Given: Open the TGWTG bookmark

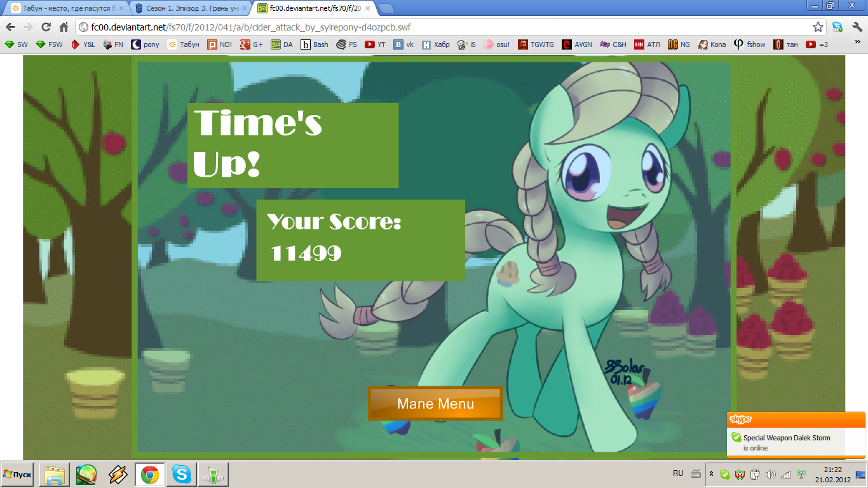Looking at the screenshot, I should click(536, 44).
